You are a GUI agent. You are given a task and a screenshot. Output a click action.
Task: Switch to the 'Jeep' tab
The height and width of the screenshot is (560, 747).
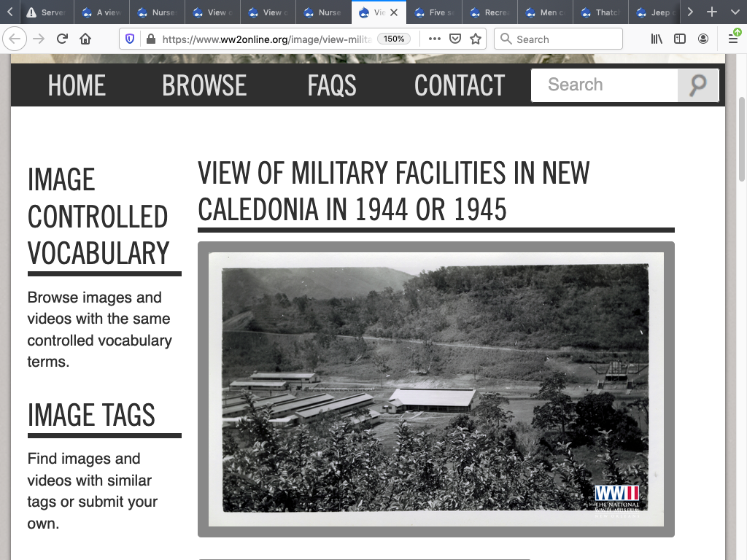(656, 12)
